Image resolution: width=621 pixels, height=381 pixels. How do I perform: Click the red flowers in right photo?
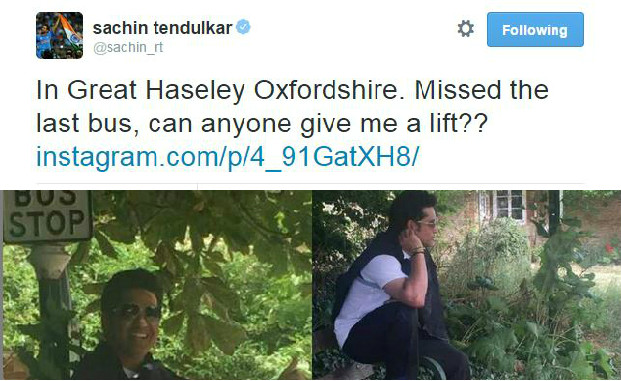pos(609,247)
